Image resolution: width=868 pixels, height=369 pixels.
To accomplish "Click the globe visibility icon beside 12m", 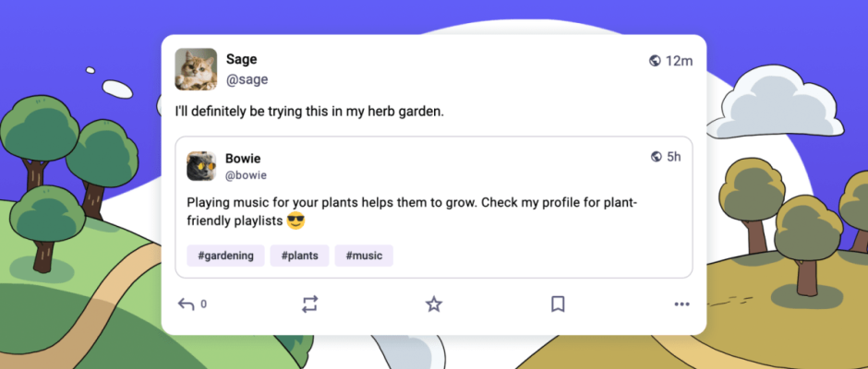I will pos(655,61).
